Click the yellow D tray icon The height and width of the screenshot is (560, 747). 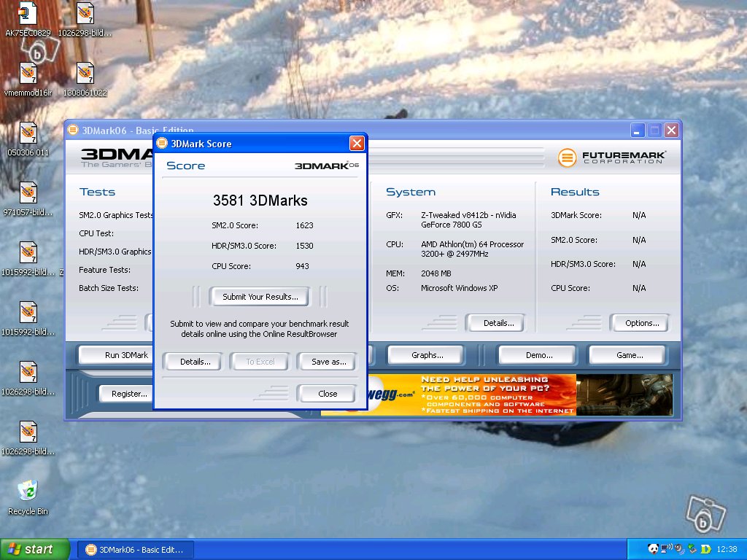pos(706,549)
